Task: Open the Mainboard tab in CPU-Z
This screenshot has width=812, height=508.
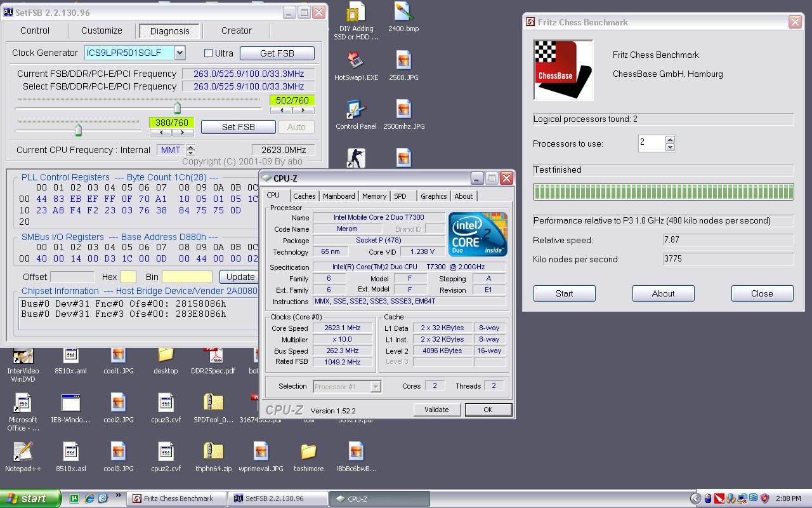Action: coord(339,196)
